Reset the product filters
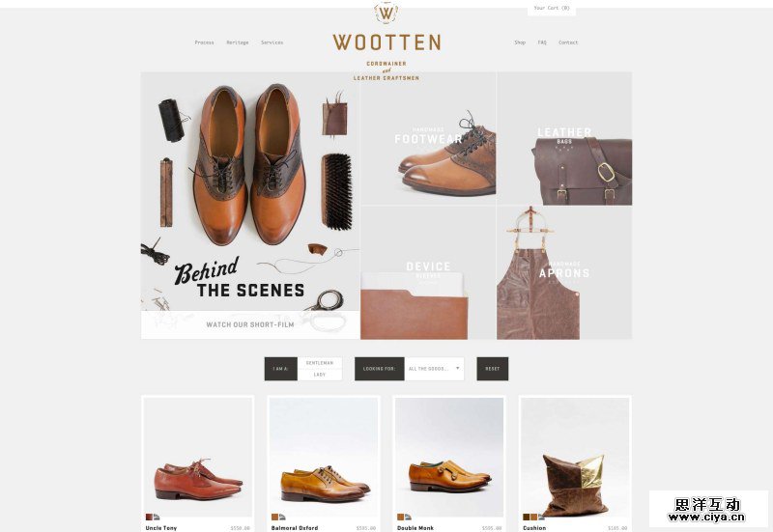 point(492,369)
